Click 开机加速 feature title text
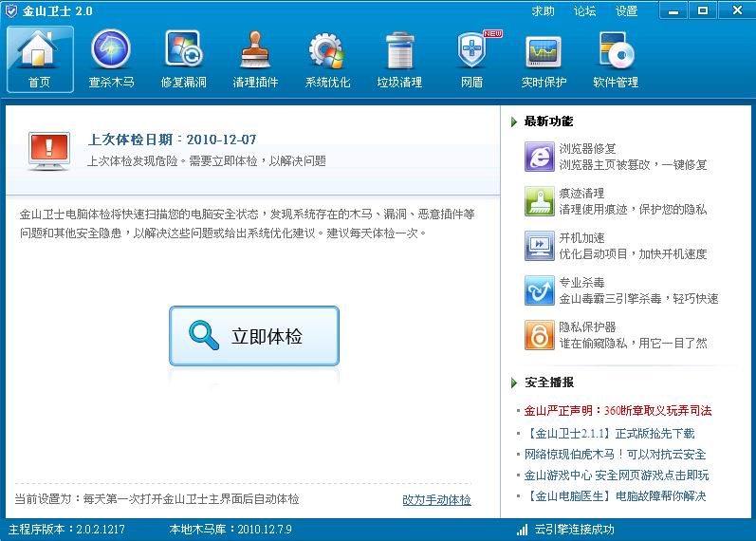Viewport: 756px width, 541px height. [581, 238]
